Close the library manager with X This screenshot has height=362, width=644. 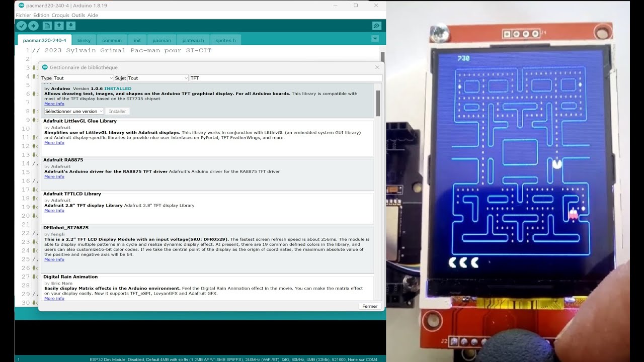[377, 67]
